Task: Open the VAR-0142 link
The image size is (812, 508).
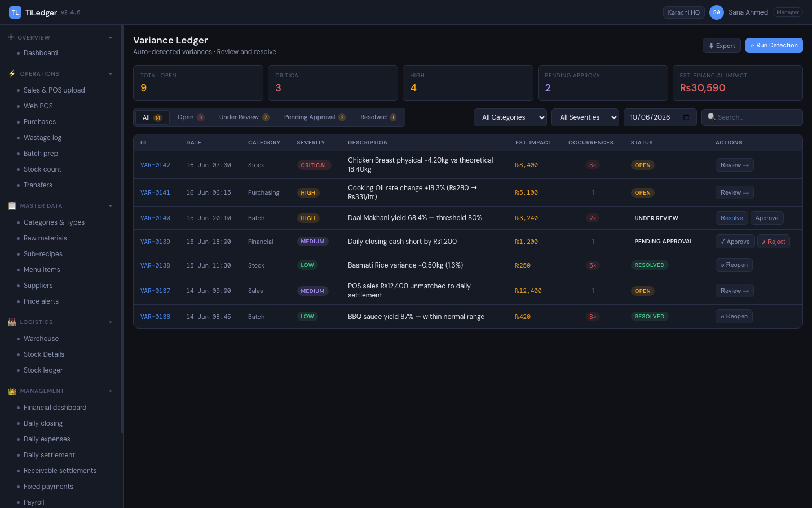Action: point(155,165)
